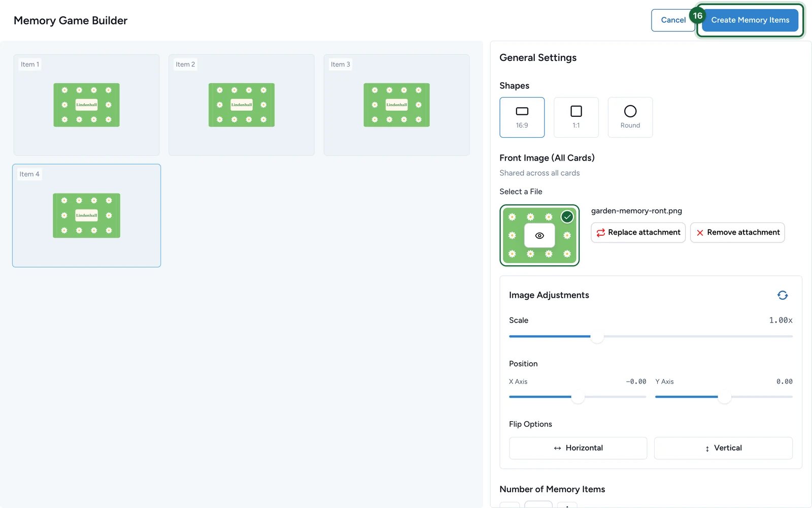812x508 pixels.
Task: Click the X Axis position slider
Action: pyautogui.click(x=578, y=397)
